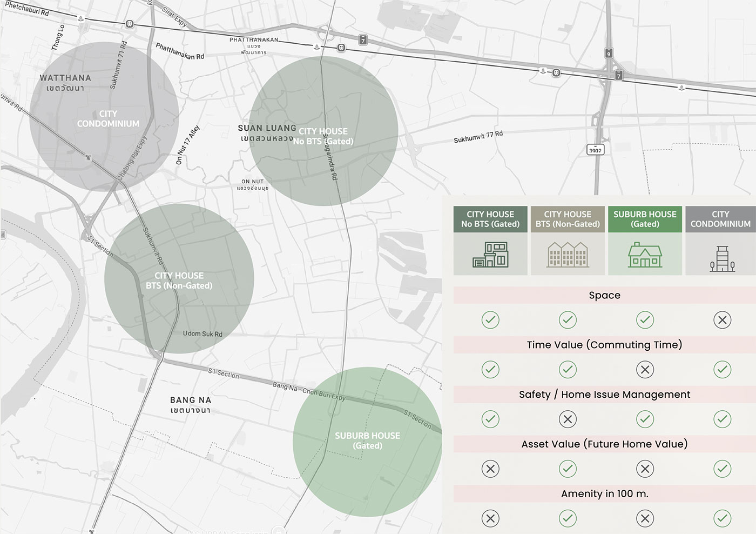Viewport: 756px width, 534px height.
Task: Select the City House No BTS (Gated) map circle
Action: [323, 131]
